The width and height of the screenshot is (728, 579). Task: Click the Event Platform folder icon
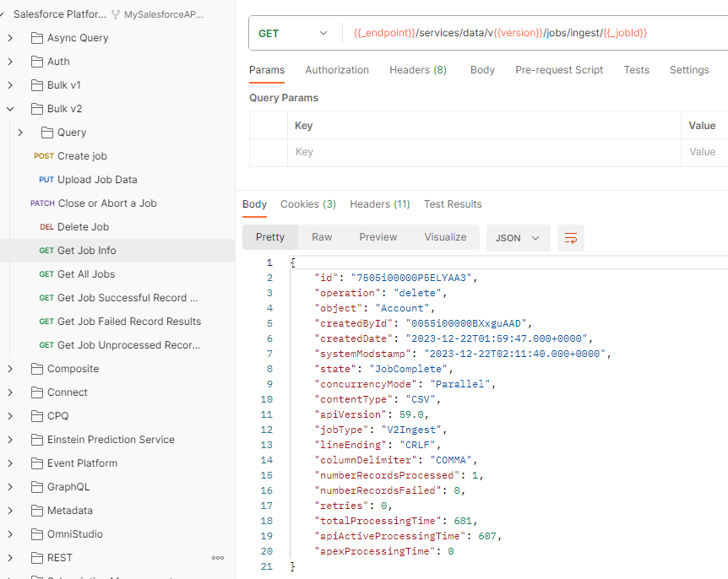(36, 463)
